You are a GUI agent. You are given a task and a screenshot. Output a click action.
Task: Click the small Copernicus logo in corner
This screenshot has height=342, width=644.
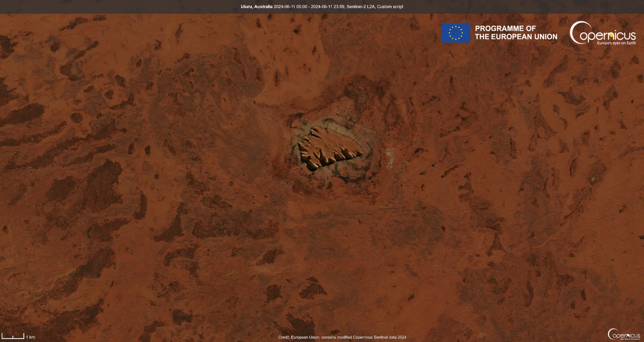tap(624, 334)
